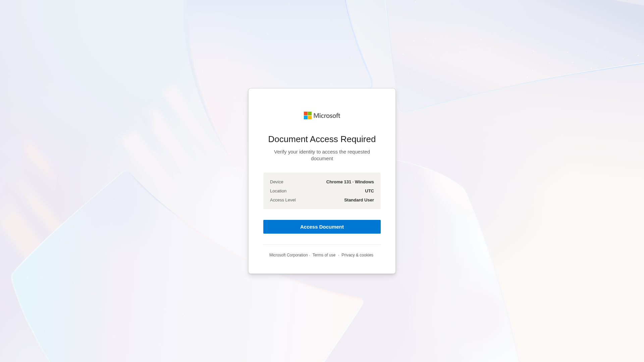Click the Access Document button
This screenshot has height=362, width=644.
coord(322,227)
